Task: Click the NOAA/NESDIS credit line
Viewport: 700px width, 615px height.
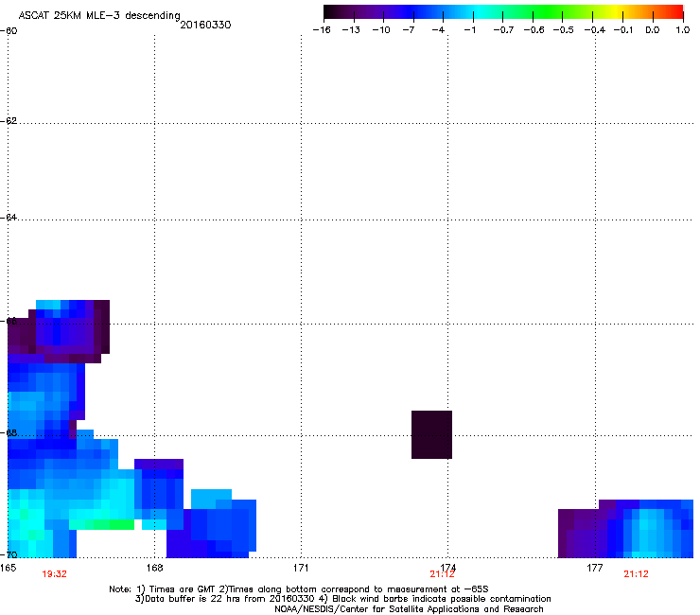Action: (409, 609)
